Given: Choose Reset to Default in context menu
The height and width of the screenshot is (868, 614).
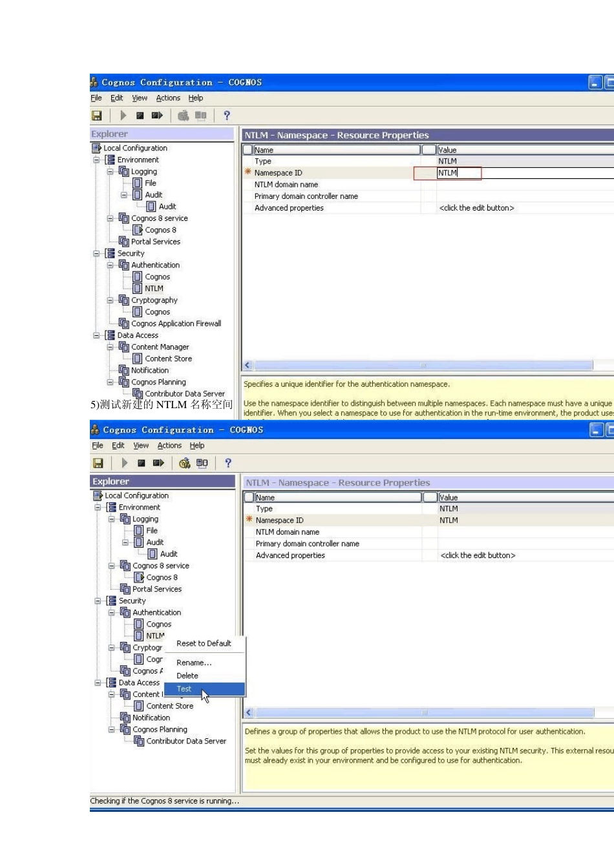Looking at the screenshot, I should click(204, 643).
